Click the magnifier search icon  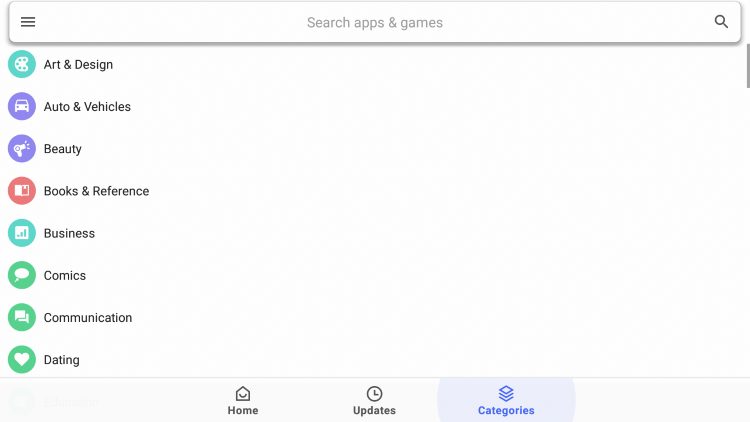coord(721,22)
